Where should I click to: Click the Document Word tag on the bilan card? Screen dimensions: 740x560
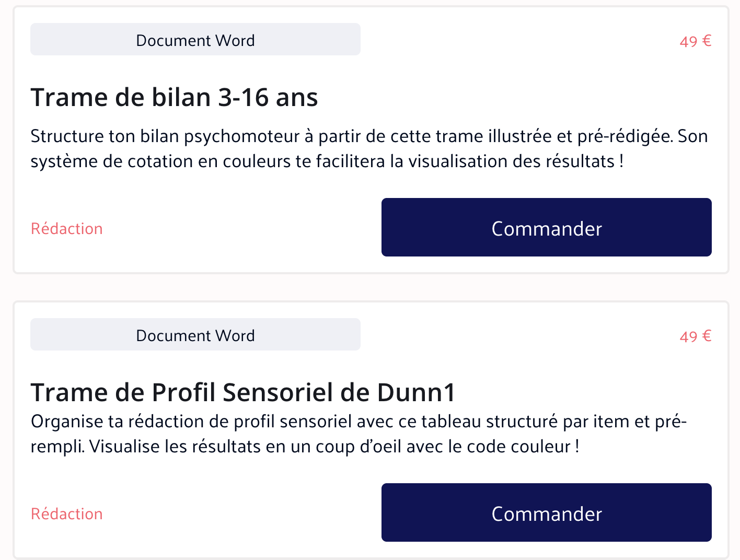pos(195,40)
